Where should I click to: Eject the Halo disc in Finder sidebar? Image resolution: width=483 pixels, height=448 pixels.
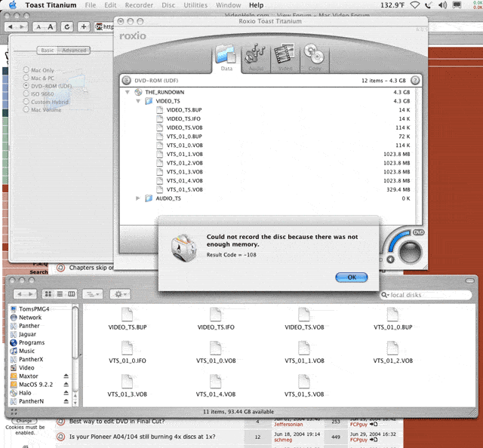[x=66, y=393]
